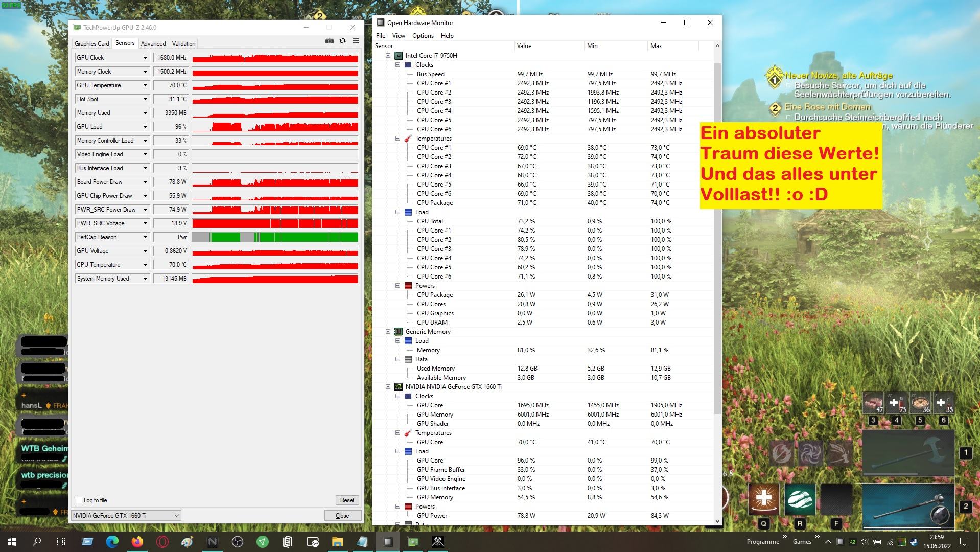This screenshot has height=552, width=980.
Task: Click the Intel Core i7-9750H chip icon
Action: [399, 56]
